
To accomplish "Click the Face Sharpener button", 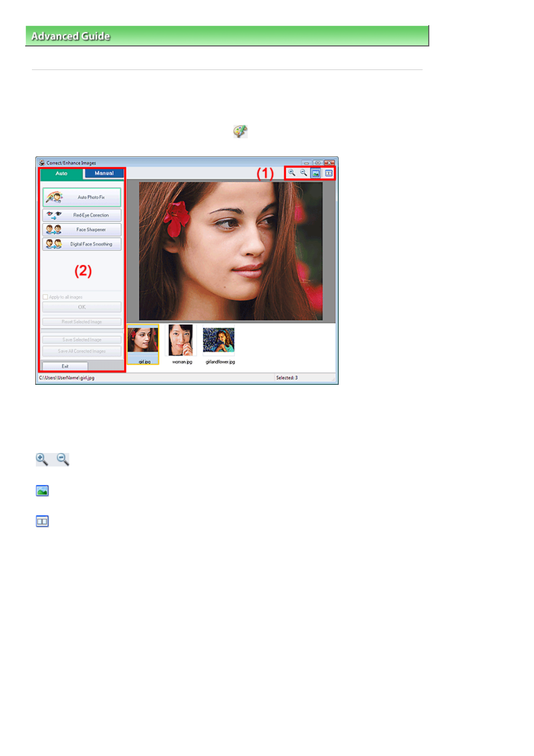I will click(82, 230).
